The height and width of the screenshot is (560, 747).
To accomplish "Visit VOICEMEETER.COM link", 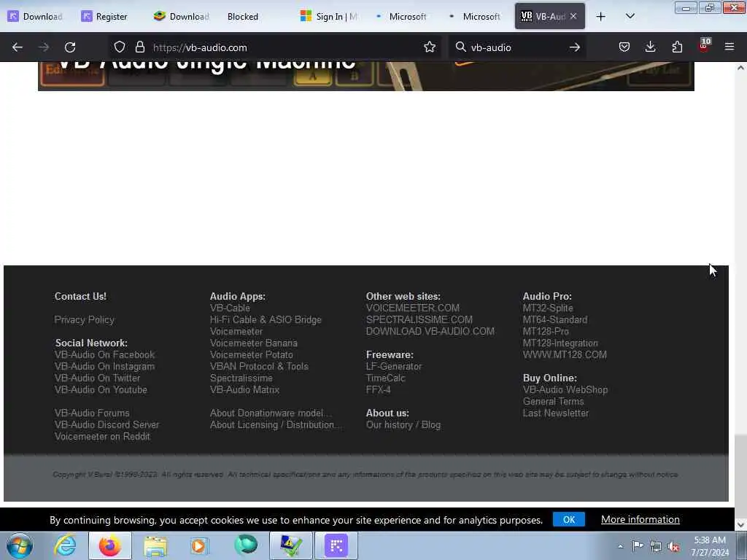I will click(x=413, y=308).
